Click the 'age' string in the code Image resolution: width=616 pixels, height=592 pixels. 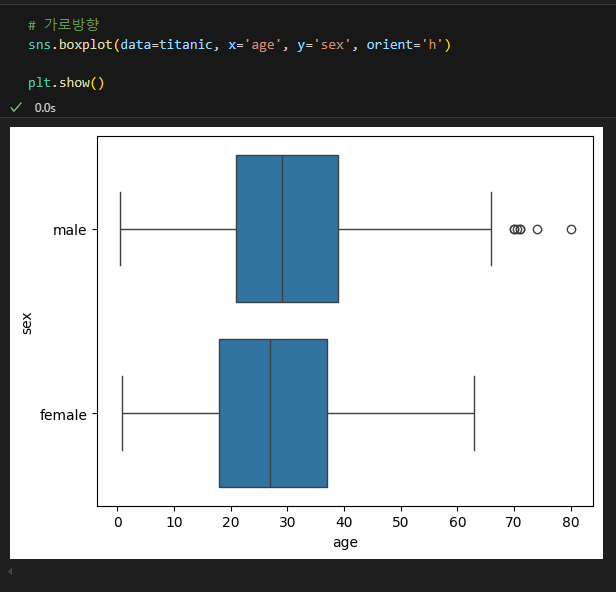263,45
